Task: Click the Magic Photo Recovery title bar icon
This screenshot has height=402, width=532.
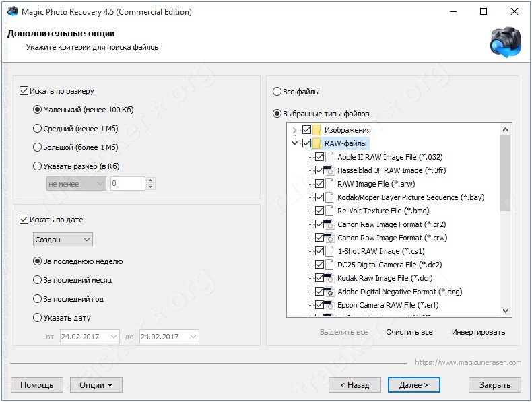Action: coord(13,11)
